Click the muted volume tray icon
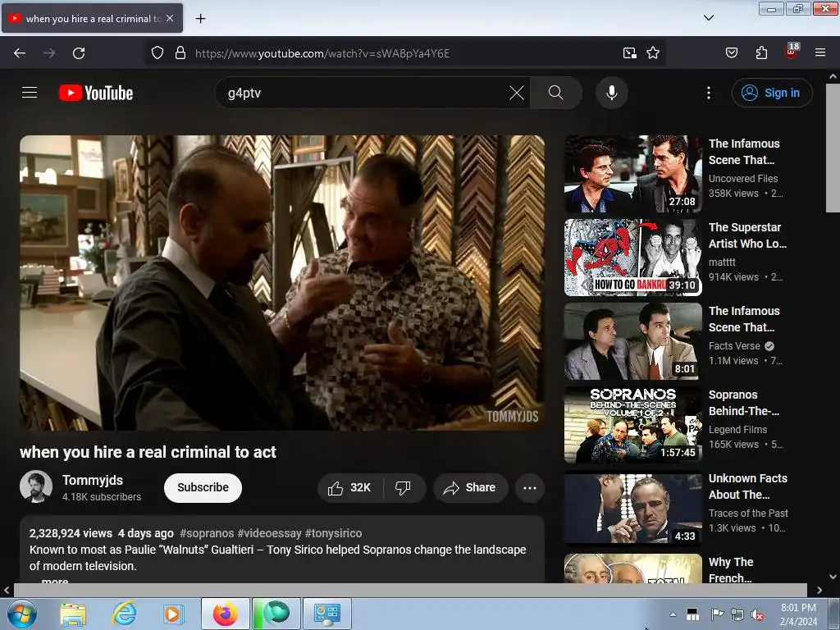Image resolution: width=840 pixels, height=630 pixels. [757, 615]
